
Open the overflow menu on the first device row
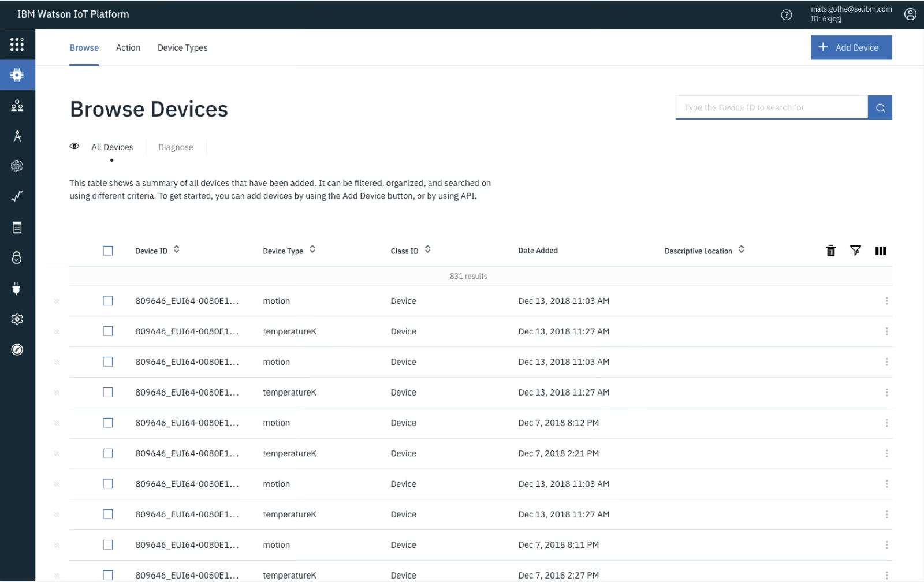[887, 301]
